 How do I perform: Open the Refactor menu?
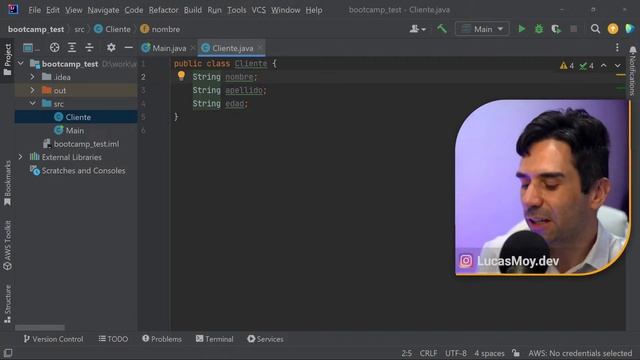[x=163, y=10]
